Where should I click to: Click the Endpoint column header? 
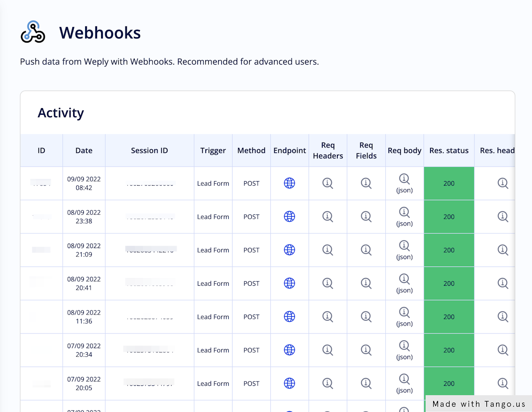click(x=289, y=151)
